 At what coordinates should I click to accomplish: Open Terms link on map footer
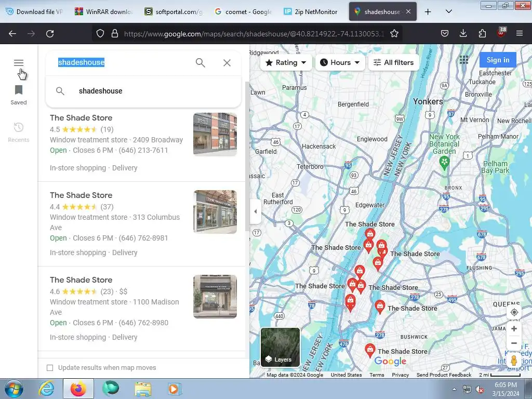(377, 375)
